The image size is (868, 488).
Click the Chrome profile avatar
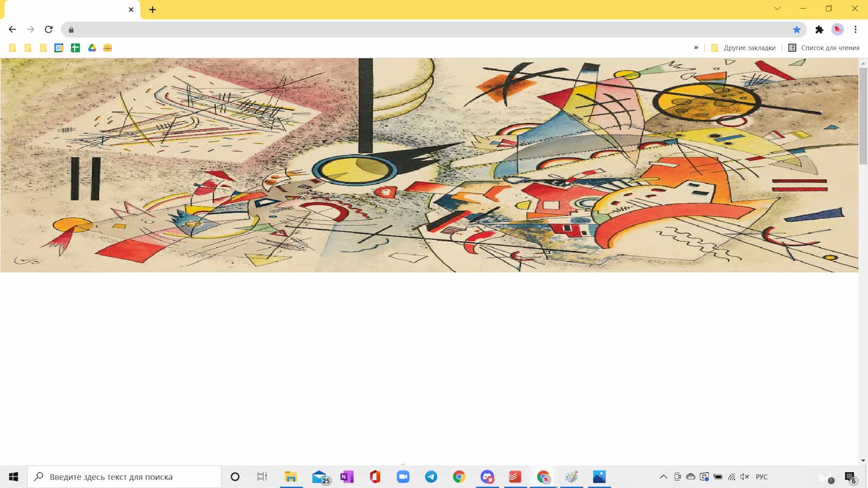[838, 29]
